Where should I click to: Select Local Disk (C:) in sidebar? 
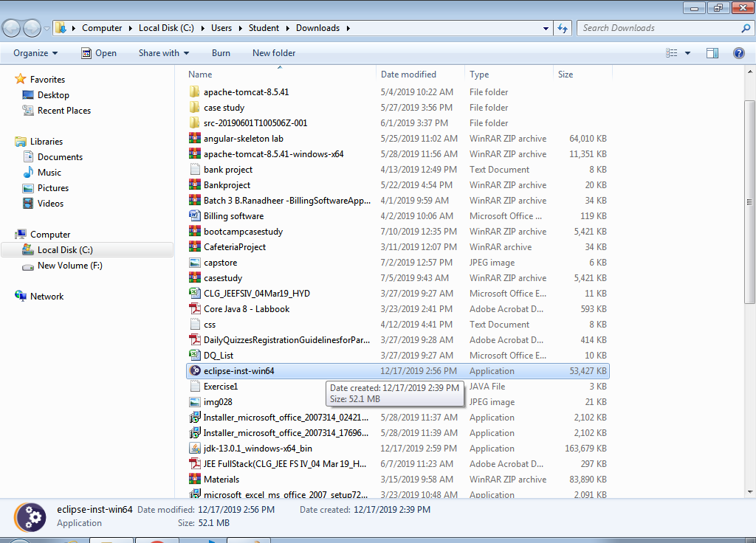coord(87,250)
